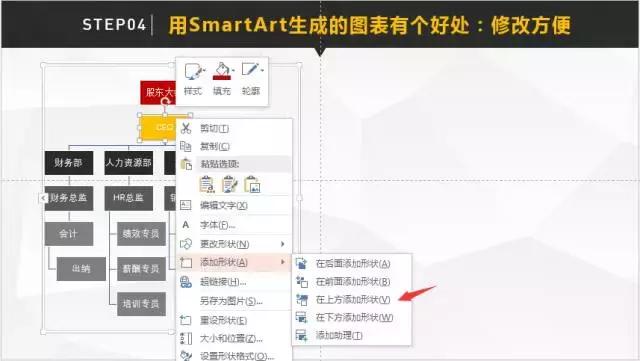The height and width of the screenshot is (361, 640).
Task: Open the 样式 style gallery icon
Action: [193, 72]
